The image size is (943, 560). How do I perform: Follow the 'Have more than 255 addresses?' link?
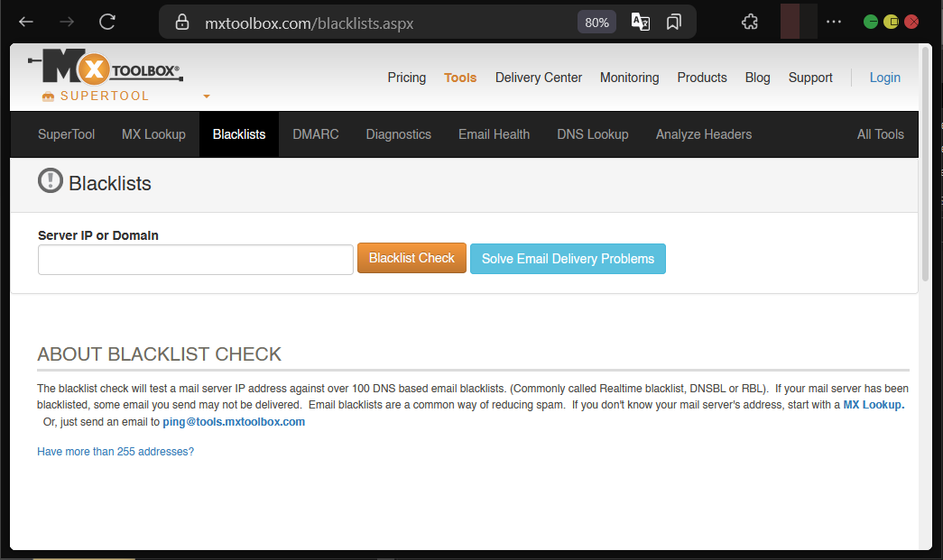[116, 452]
